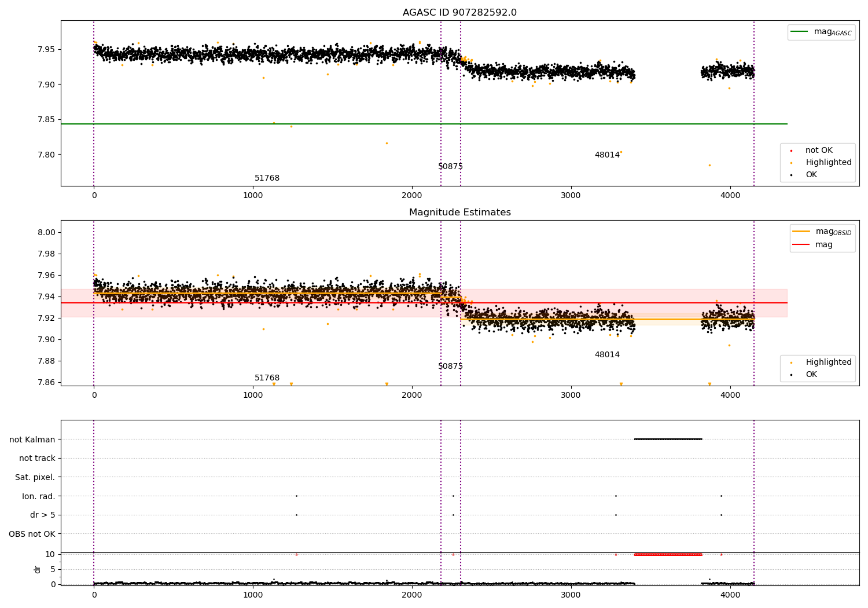The height and width of the screenshot is (608, 868).
Task: Click the 3000 x-axis tick under the top plot
Action: [571, 195]
